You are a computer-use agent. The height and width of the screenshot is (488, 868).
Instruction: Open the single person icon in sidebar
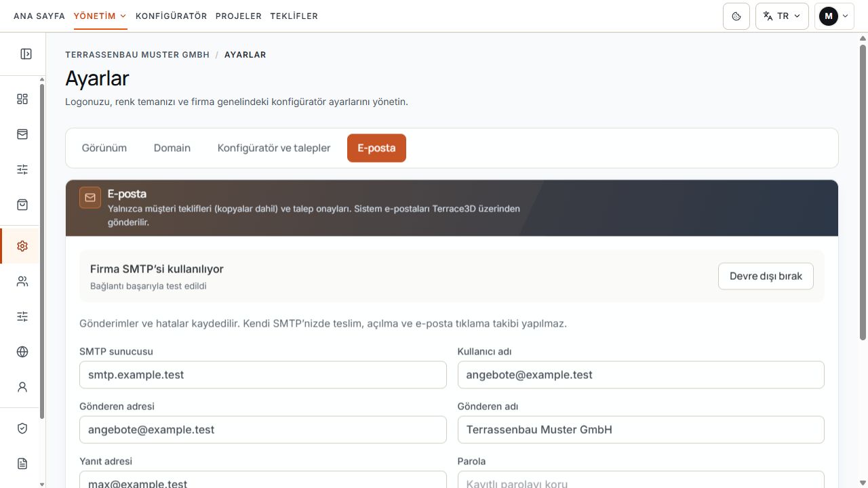pos(22,387)
